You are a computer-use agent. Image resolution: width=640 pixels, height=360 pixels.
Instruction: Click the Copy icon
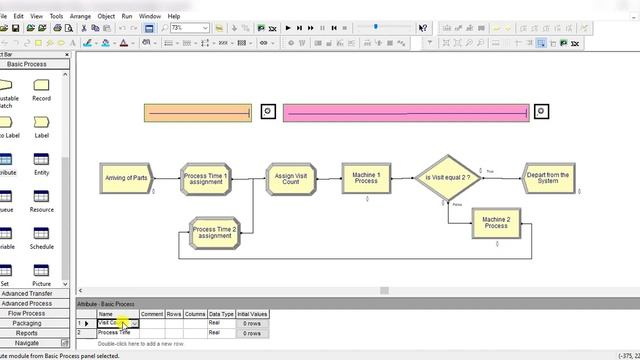point(96,28)
